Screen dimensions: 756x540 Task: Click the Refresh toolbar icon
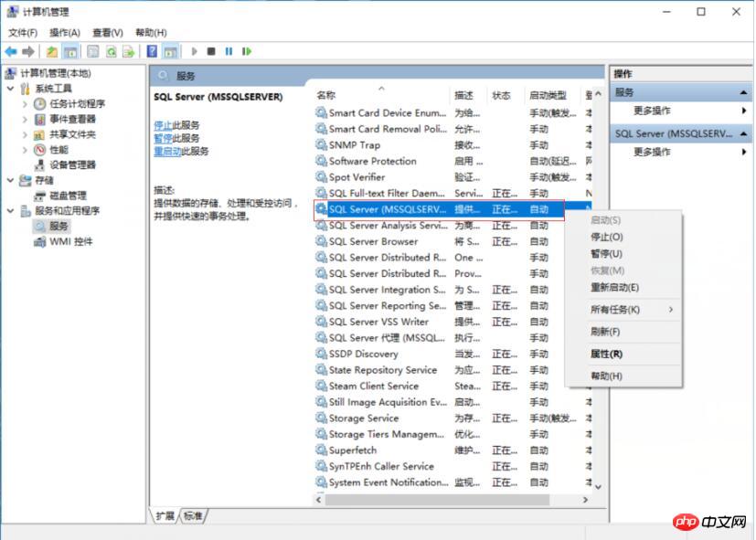(112, 51)
